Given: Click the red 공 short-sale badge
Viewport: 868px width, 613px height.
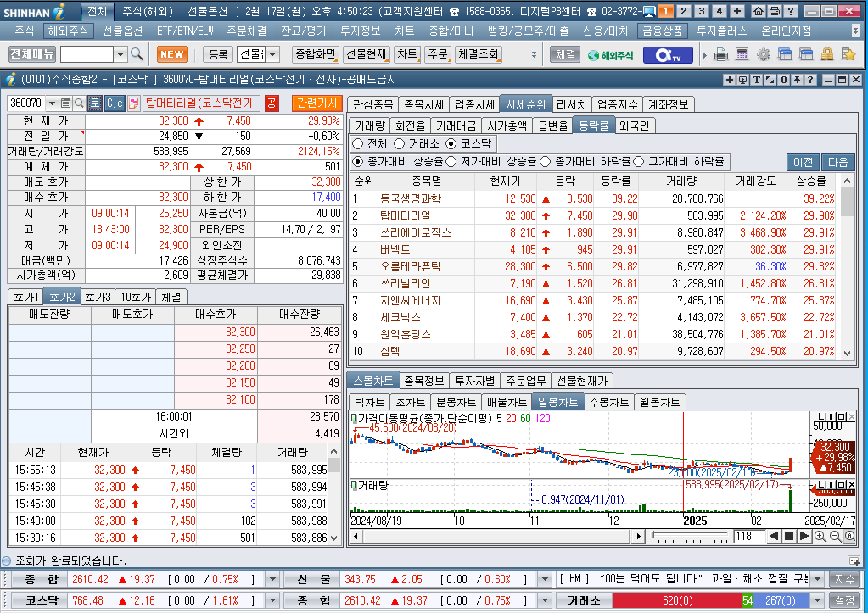Looking at the screenshot, I should click(x=272, y=103).
